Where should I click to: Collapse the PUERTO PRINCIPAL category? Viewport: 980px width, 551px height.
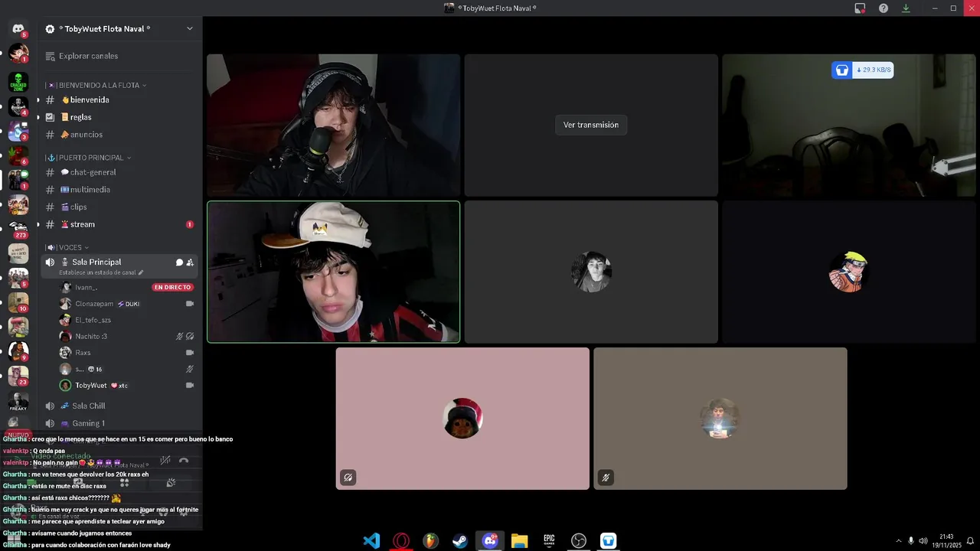pos(88,158)
